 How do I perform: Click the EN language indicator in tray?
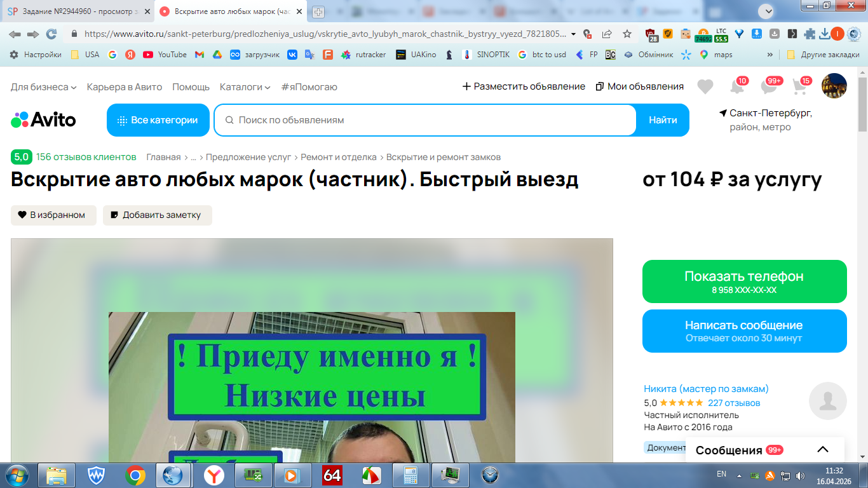click(x=721, y=474)
